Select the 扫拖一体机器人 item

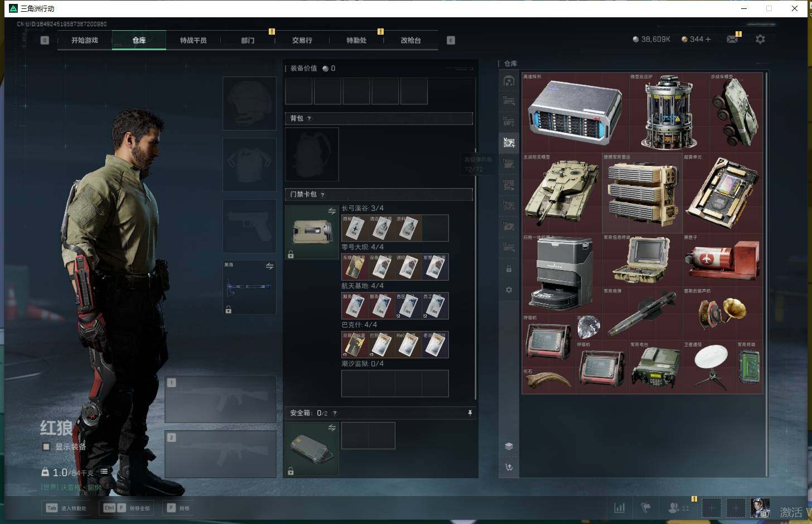coord(562,273)
